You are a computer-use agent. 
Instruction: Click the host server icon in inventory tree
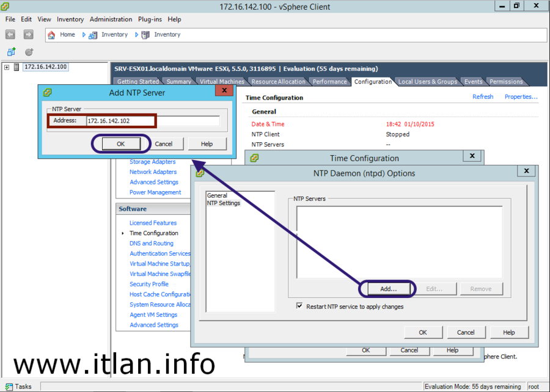pos(16,67)
